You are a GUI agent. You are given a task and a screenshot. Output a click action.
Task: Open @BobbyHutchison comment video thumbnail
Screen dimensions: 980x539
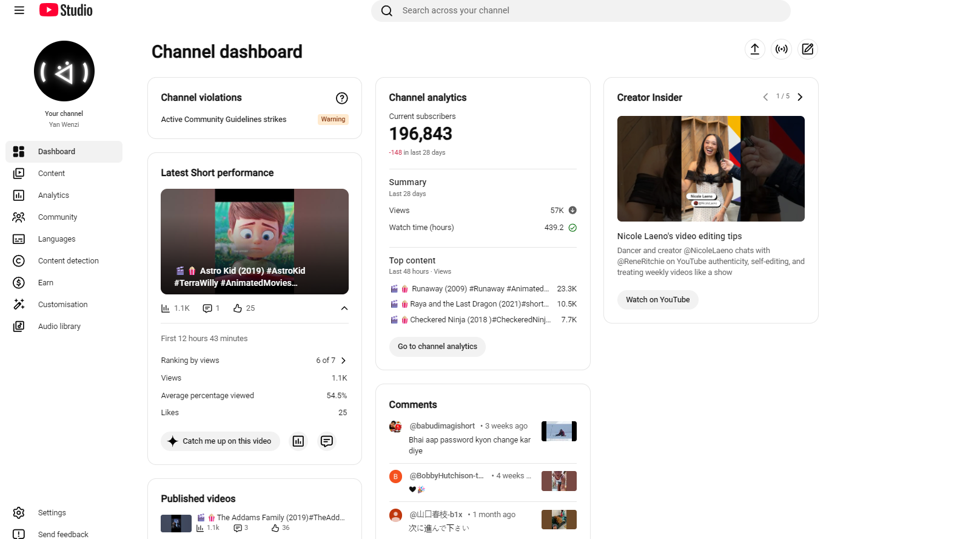tap(559, 481)
